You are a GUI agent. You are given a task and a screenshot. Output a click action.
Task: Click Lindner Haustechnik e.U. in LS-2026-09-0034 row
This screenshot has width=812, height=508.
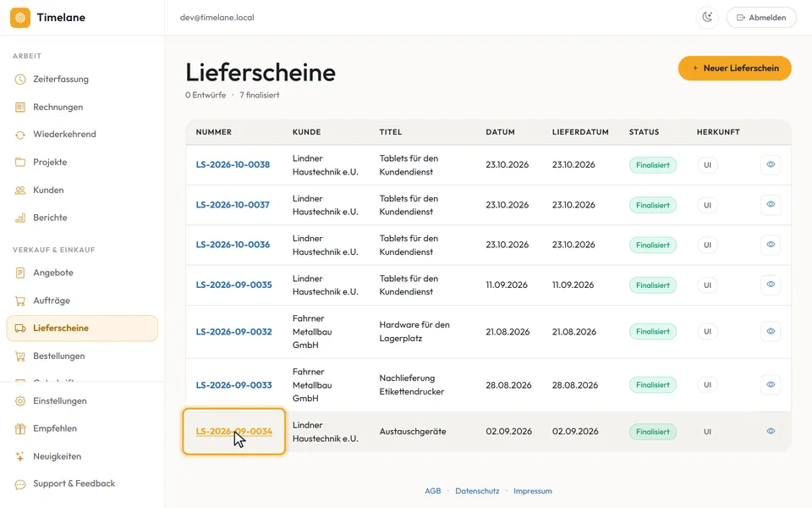325,431
